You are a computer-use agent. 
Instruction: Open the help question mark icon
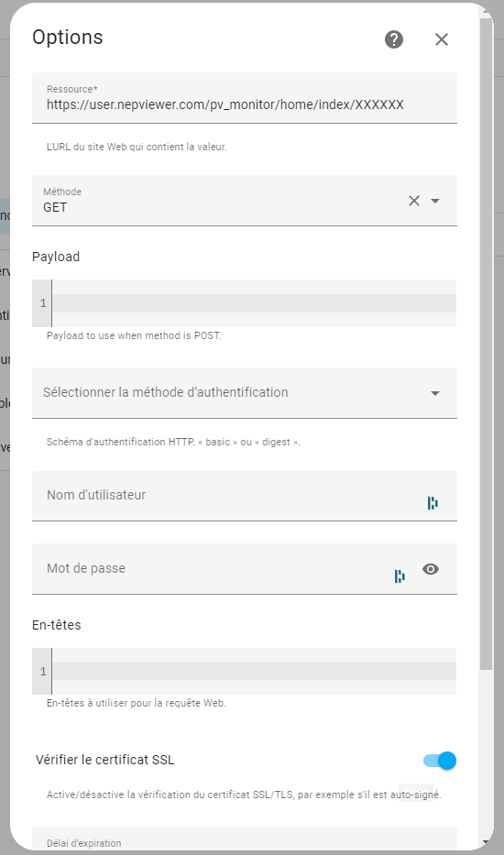394,39
